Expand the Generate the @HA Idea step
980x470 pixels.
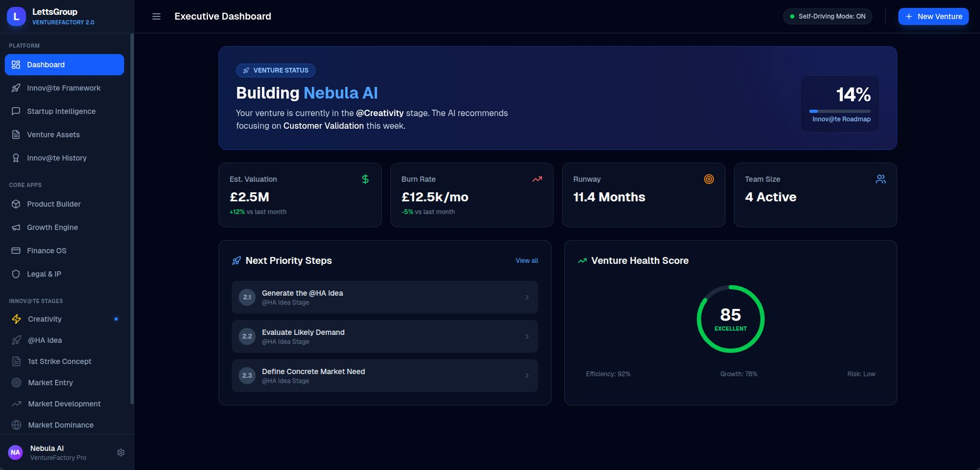tap(384, 297)
